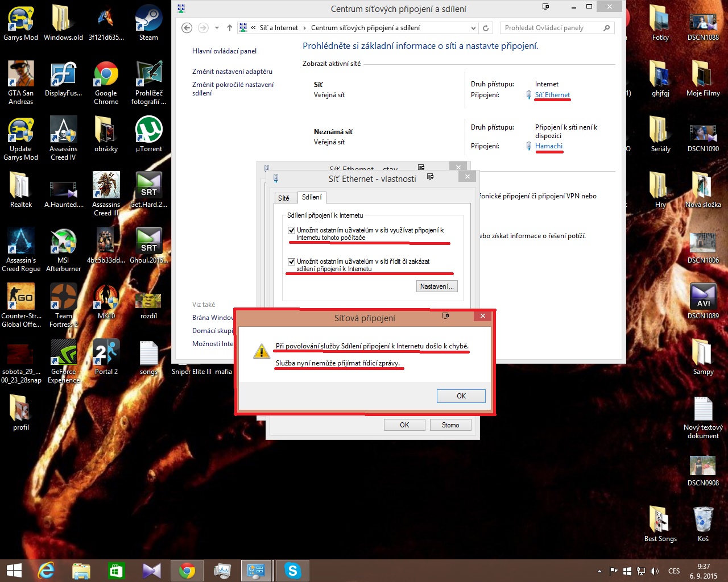This screenshot has height=582, width=728.
Task: Open Counter-Strike Global Offensive shortcut
Action: [x=21, y=305]
